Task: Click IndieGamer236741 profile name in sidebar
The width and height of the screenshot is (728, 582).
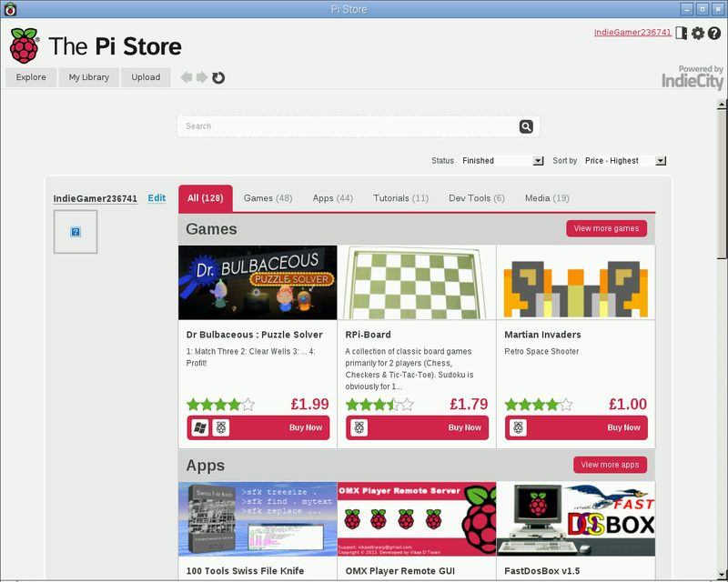Action: point(96,198)
